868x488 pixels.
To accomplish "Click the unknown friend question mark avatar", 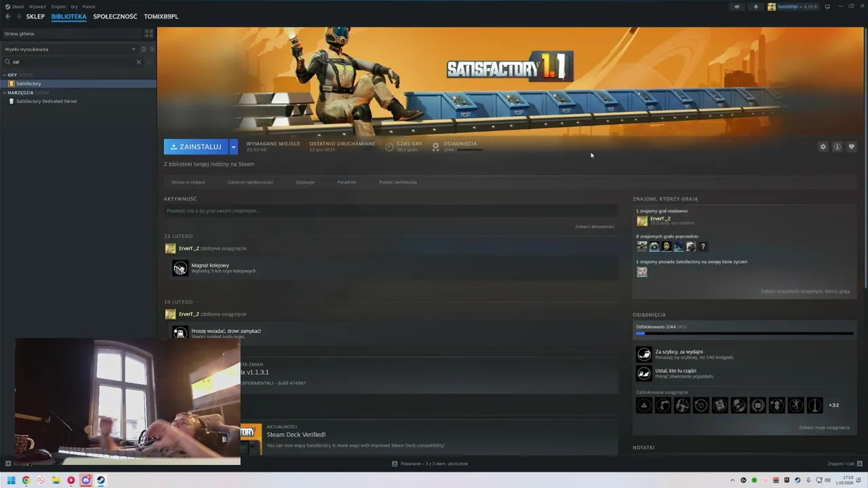I will point(703,247).
